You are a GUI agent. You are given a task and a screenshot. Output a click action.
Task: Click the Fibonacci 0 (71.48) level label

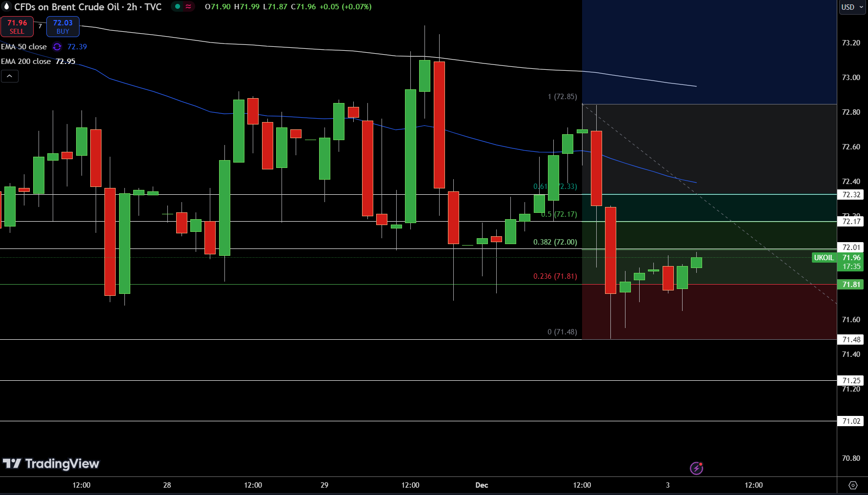pyautogui.click(x=562, y=332)
